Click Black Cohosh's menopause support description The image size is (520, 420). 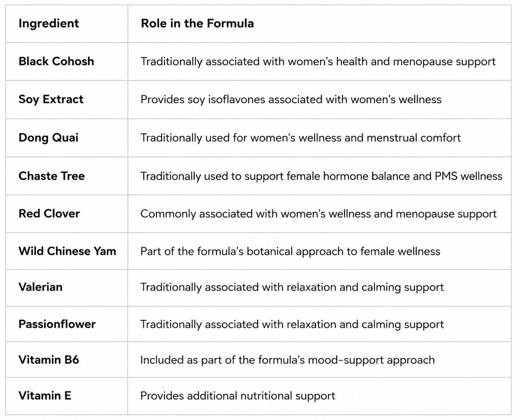click(x=318, y=61)
